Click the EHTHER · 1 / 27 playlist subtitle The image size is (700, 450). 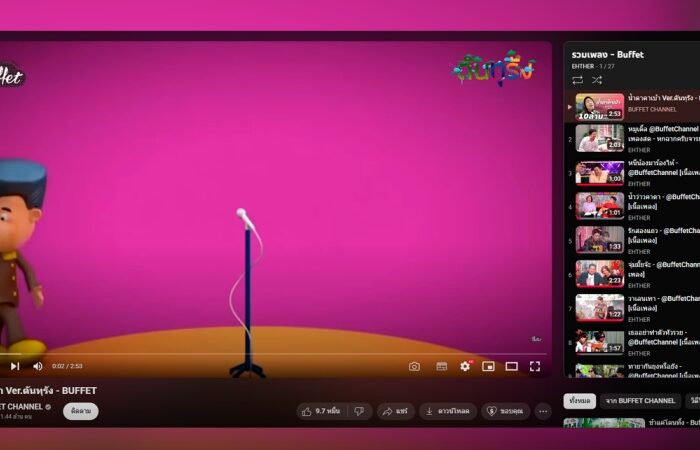[593, 67]
